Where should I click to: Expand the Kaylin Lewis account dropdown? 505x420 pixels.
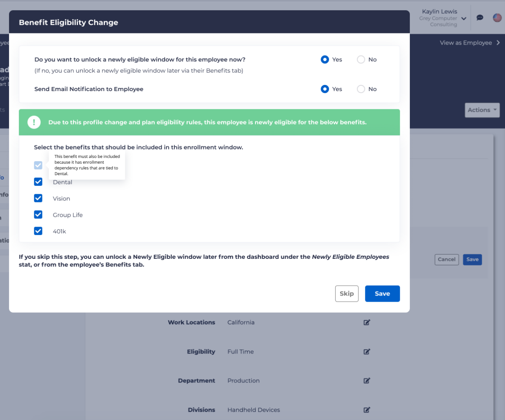(x=464, y=19)
